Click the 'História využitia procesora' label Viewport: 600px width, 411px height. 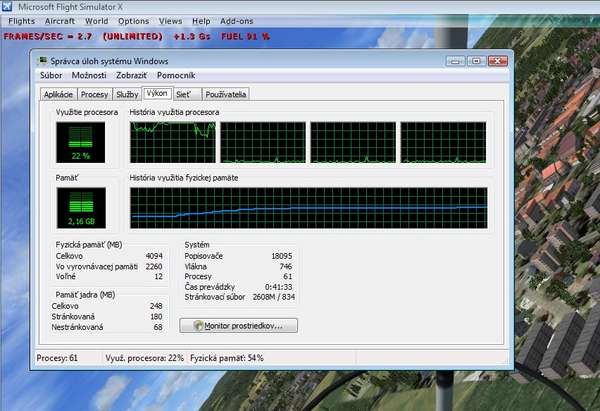[x=174, y=112]
